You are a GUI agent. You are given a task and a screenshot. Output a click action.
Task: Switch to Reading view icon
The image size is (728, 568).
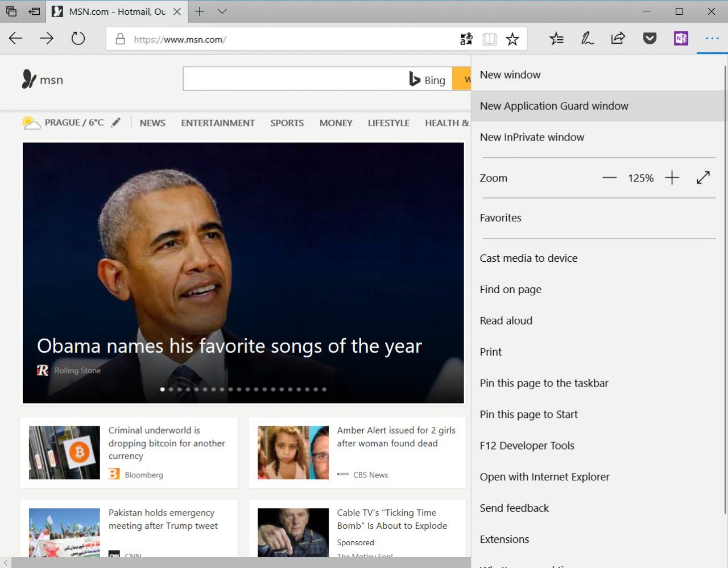tap(490, 39)
